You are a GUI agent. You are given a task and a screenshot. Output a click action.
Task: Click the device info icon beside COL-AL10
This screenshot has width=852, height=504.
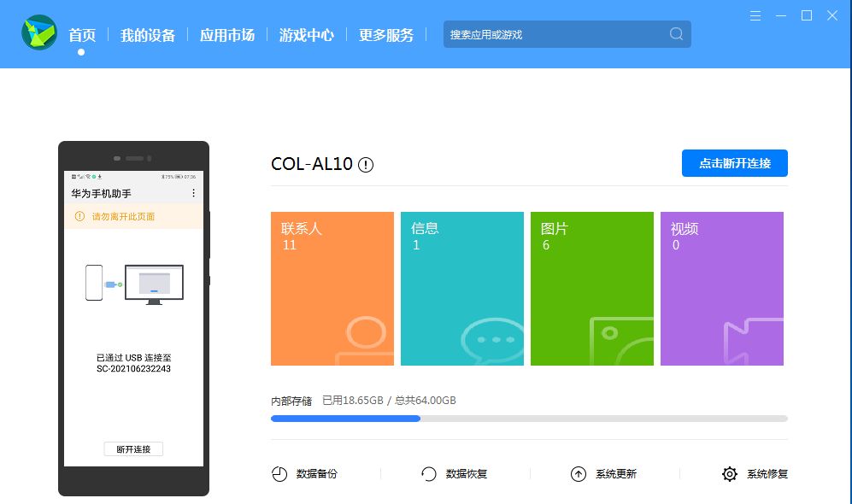click(366, 165)
